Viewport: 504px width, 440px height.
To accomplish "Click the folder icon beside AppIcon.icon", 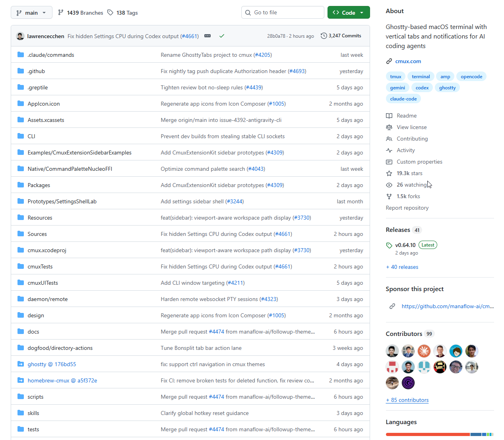I will click(x=21, y=103).
